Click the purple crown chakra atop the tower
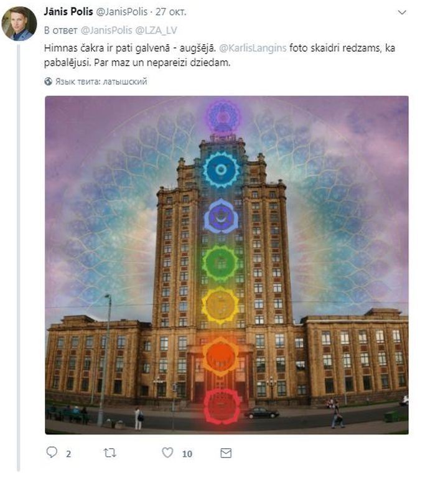Image resolution: width=448 pixels, height=478 pixels. [x=223, y=116]
